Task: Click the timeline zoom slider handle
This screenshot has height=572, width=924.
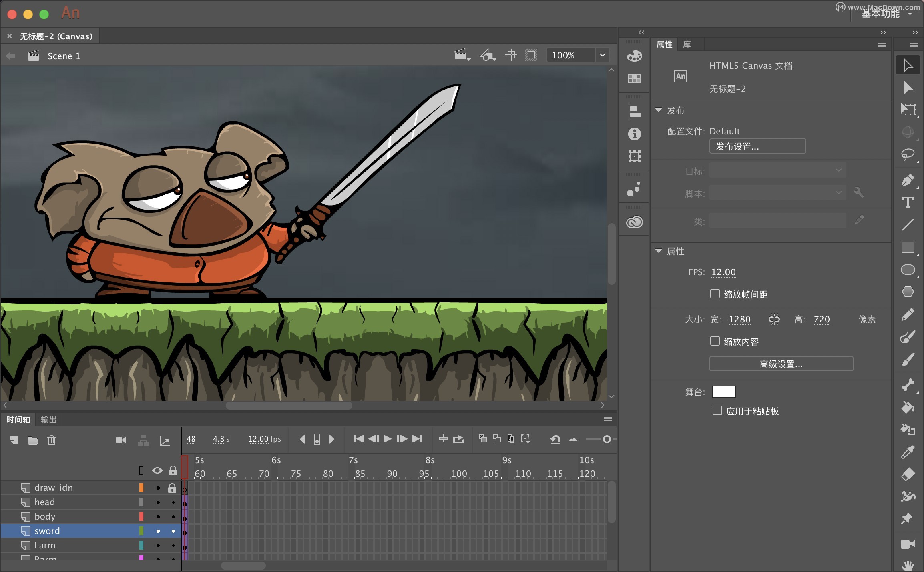Action: pos(607,439)
